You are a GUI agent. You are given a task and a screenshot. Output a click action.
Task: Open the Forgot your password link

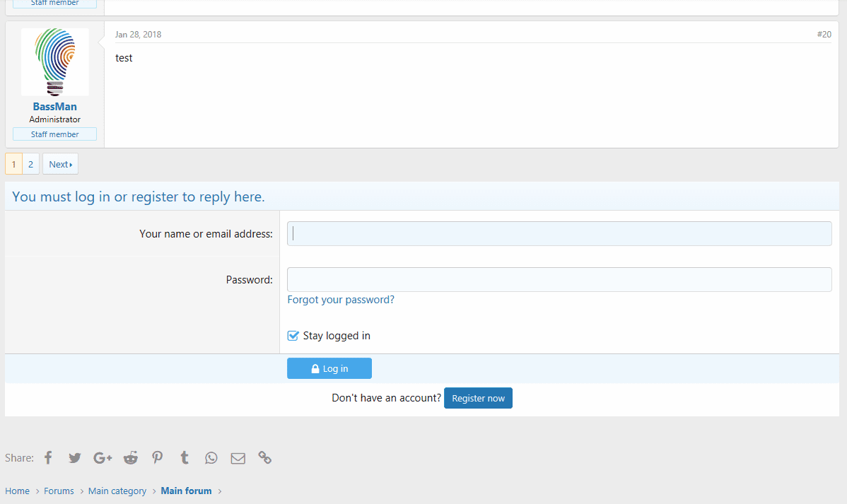341,300
